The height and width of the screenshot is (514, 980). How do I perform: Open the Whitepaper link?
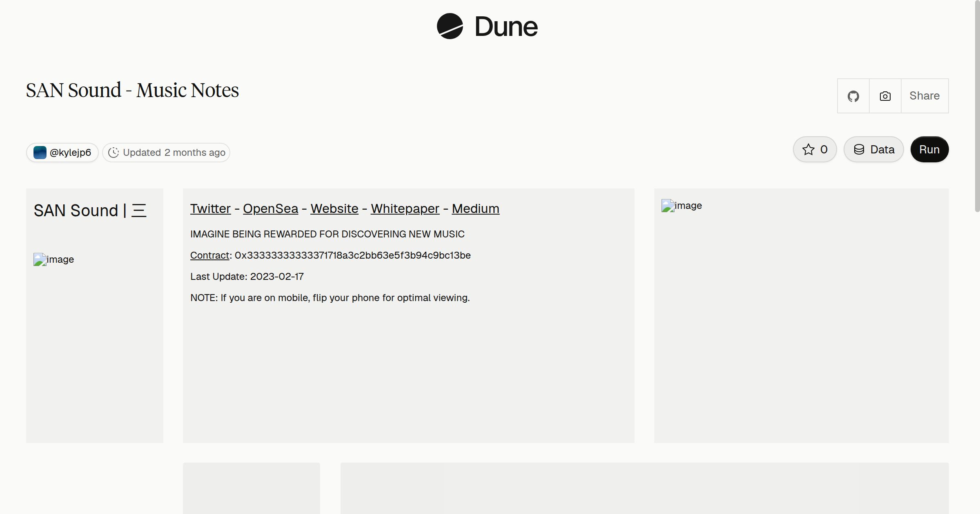coord(405,208)
